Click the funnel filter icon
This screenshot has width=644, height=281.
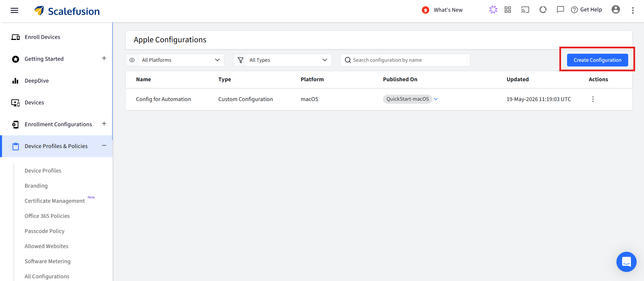[241, 60]
